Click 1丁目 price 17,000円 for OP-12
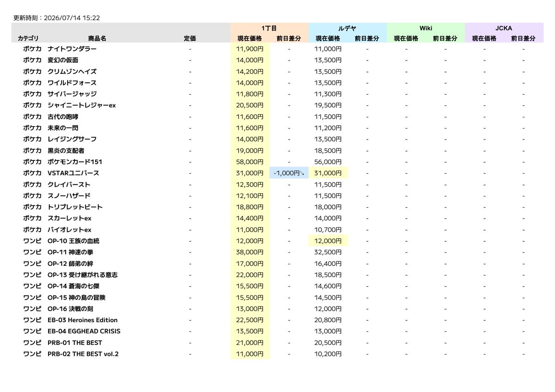 click(250, 263)
